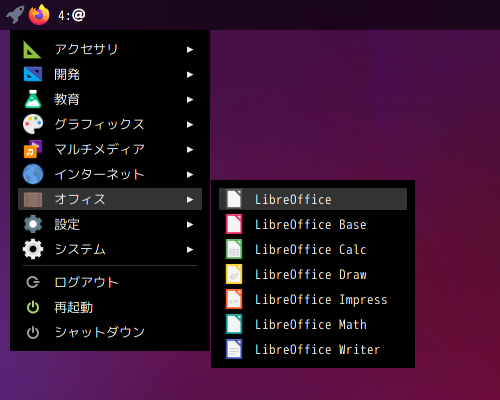Image resolution: width=500 pixels, height=400 pixels.
Task: Click the 開発 development category icon
Action: tap(33, 74)
